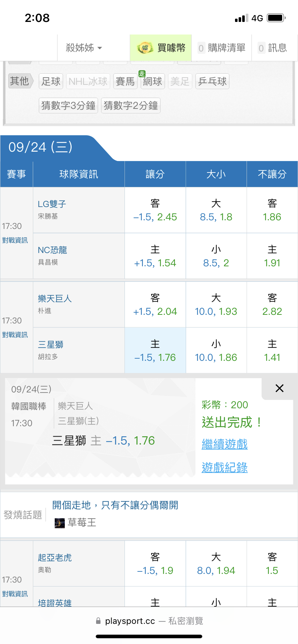
Task: Pick LG雙子 away spread -1.5, 2.45
Action: tap(155, 211)
